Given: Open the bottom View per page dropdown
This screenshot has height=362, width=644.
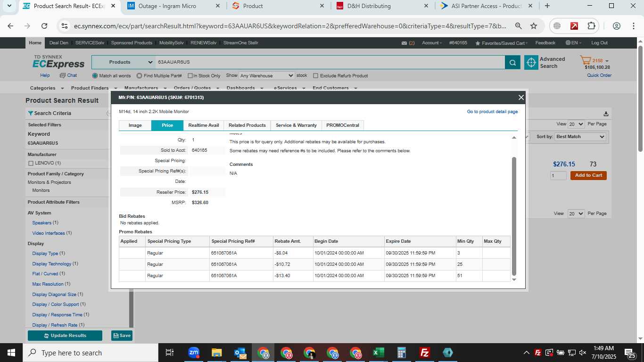Looking at the screenshot, I should click(x=576, y=214).
